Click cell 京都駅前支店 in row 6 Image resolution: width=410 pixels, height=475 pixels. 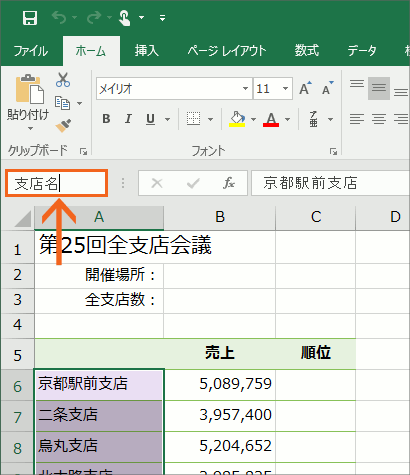[99, 385]
